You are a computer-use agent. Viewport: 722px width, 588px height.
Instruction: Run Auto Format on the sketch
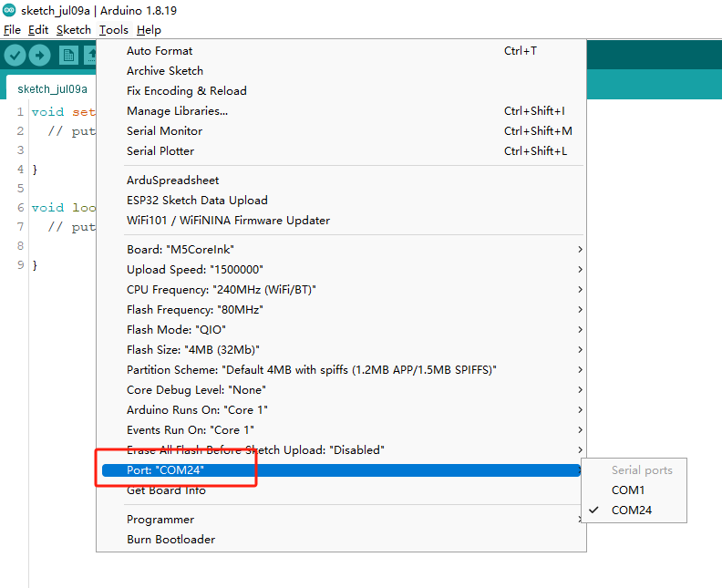[x=160, y=51]
